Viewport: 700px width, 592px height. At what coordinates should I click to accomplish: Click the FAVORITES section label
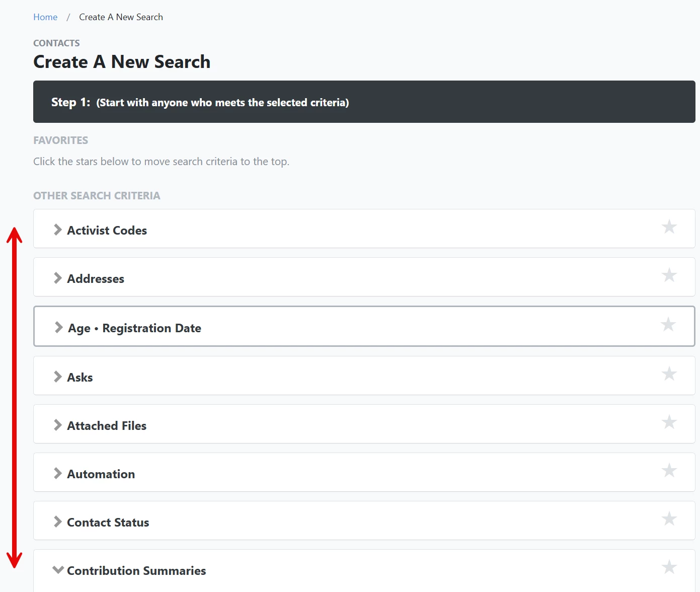click(x=60, y=140)
